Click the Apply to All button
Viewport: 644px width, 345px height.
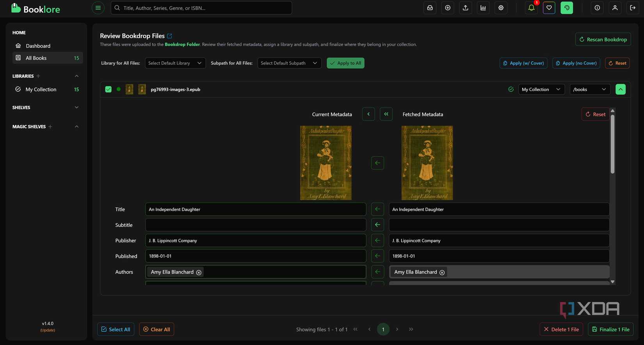[345, 63]
